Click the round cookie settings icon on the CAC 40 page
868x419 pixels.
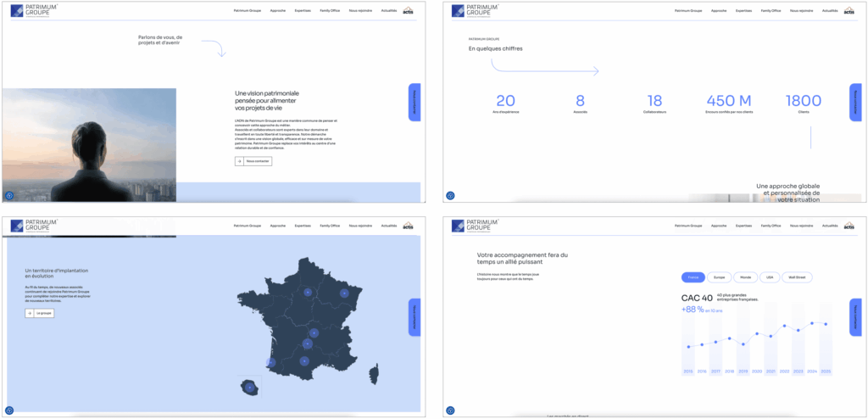pos(451,411)
